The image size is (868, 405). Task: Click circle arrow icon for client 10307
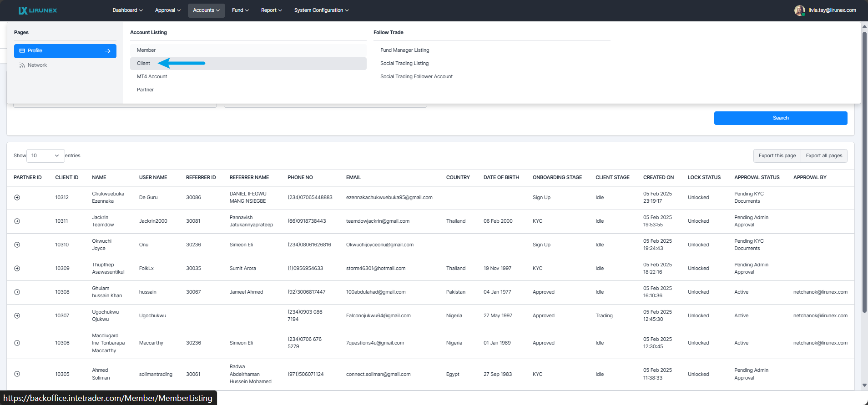(x=17, y=315)
